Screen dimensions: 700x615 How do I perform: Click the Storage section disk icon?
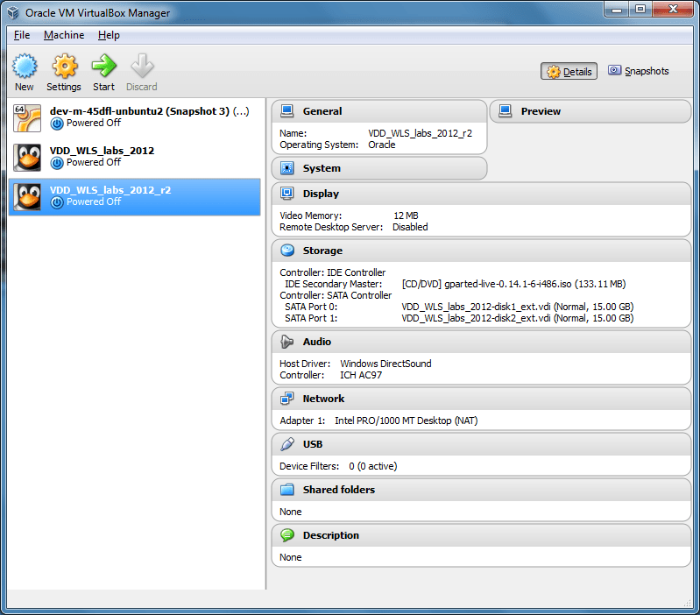pyautogui.click(x=287, y=251)
